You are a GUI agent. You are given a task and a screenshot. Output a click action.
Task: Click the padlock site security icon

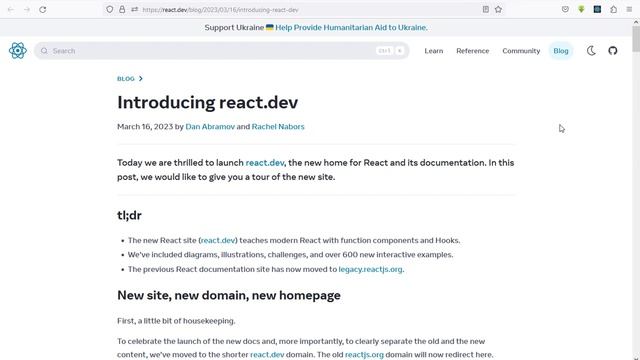click(x=122, y=9)
